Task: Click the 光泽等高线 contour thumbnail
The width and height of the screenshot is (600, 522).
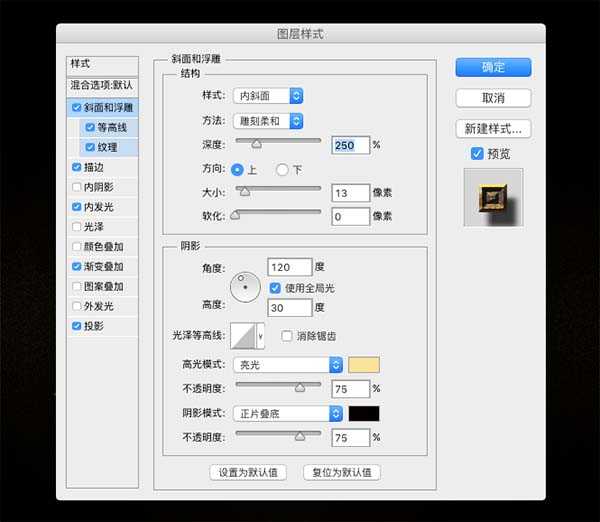Action: pos(243,336)
